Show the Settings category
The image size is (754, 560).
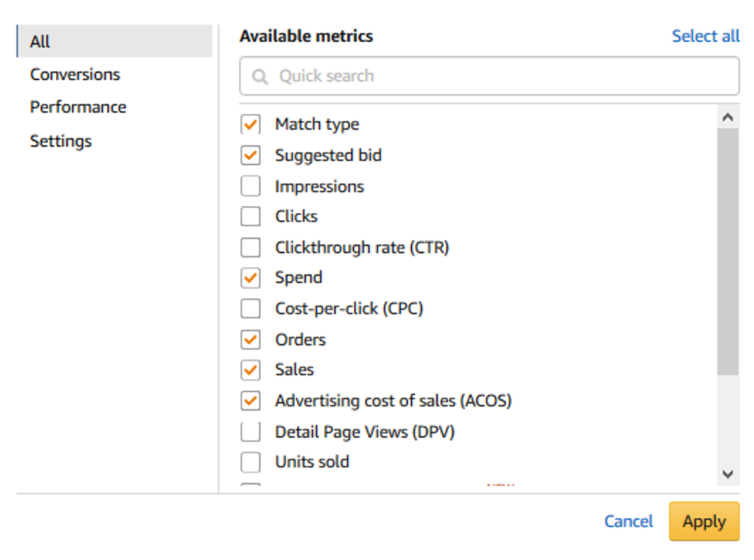61,140
